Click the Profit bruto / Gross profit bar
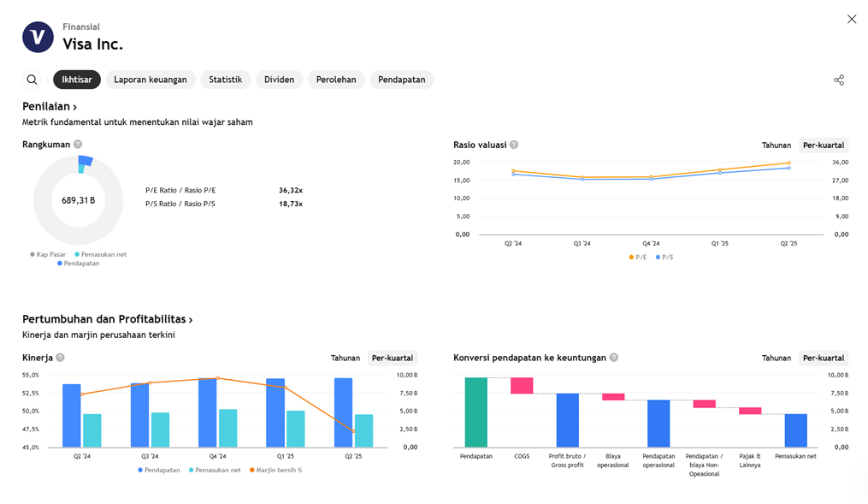The height and width of the screenshot is (504, 868). [568, 420]
